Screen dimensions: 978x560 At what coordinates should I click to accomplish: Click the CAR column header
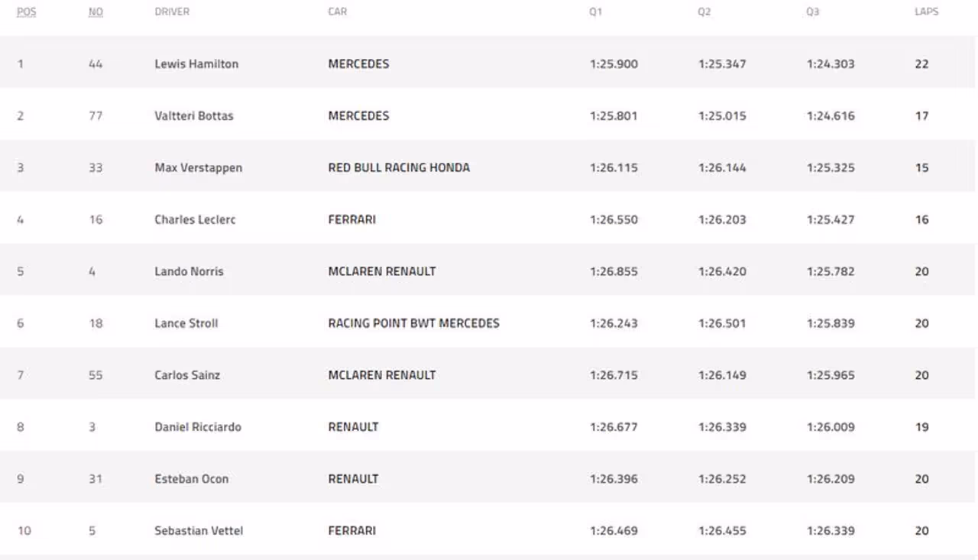tap(337, 12)
